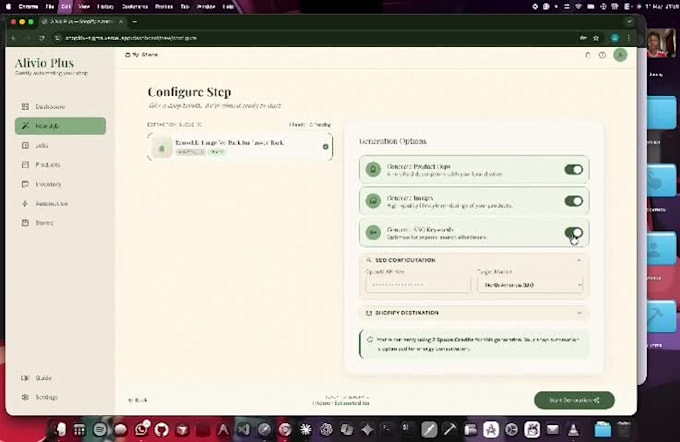Open the File menu in menu bar
Image resolution: width=680 pixels, height=442 pixels.
pyautogui.click(x=50, y=7)
